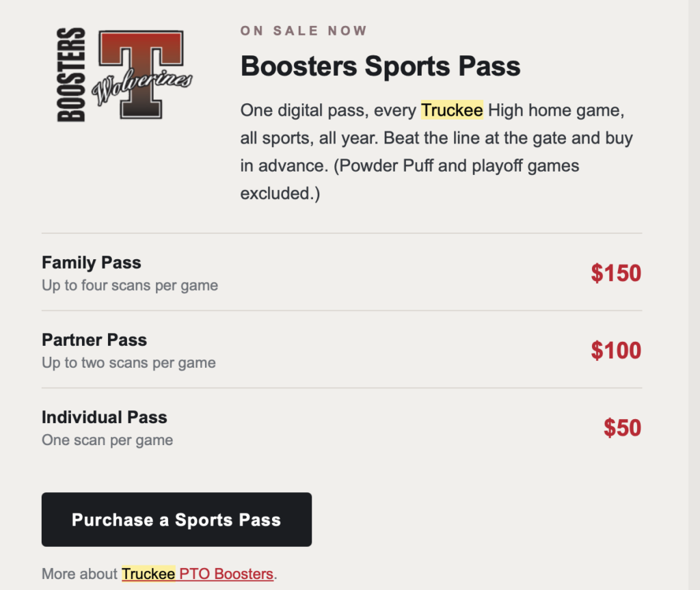Image resolution: width=700 pixels, height=590 pixels.
Task: Select the Individual Pass title
Action: [104, 417]
